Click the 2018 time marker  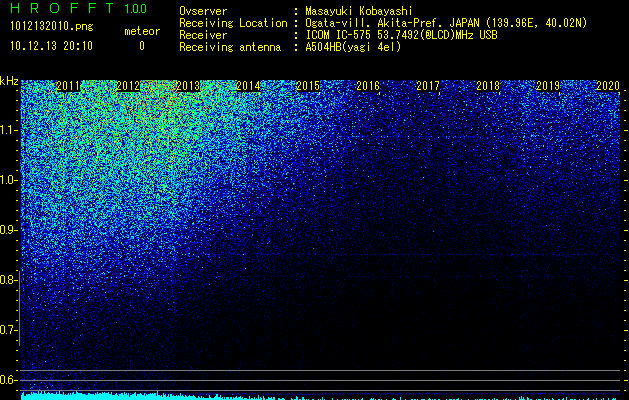[488, 86]
